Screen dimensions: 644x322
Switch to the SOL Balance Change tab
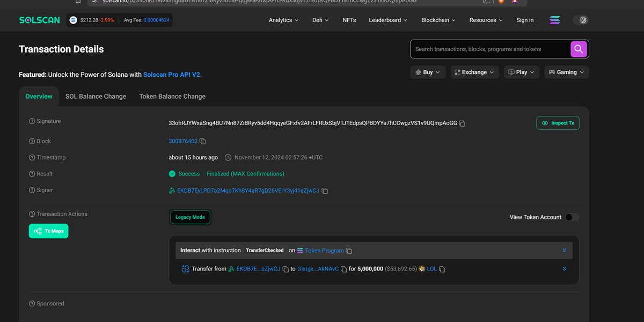(x=96, y=97)
